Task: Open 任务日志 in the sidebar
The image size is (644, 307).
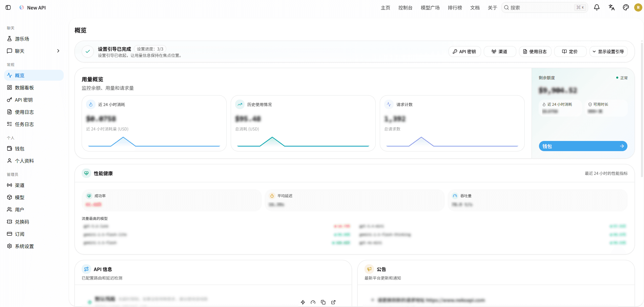Action: pyautogui.click(x=34, y=124)
